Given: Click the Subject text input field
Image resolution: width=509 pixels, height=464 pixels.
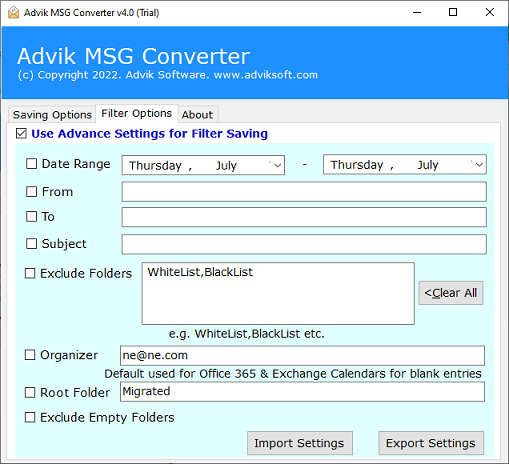Looking at the screenshot, I should (x=304, y=244).
